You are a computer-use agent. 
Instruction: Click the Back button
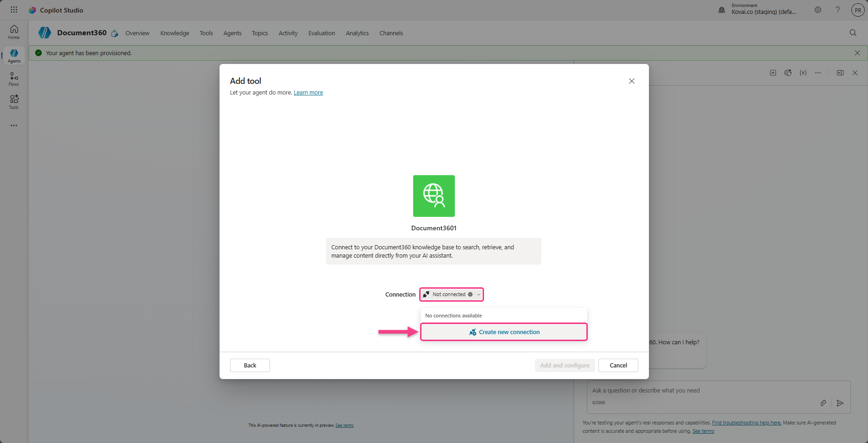[250, 365]
